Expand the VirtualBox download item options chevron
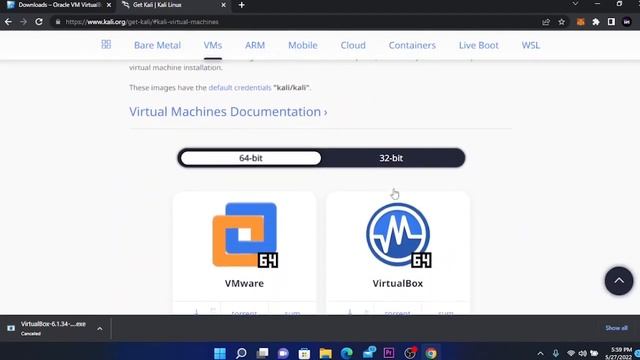This screenshot has width=640, height=360. (x=100, y=329)
